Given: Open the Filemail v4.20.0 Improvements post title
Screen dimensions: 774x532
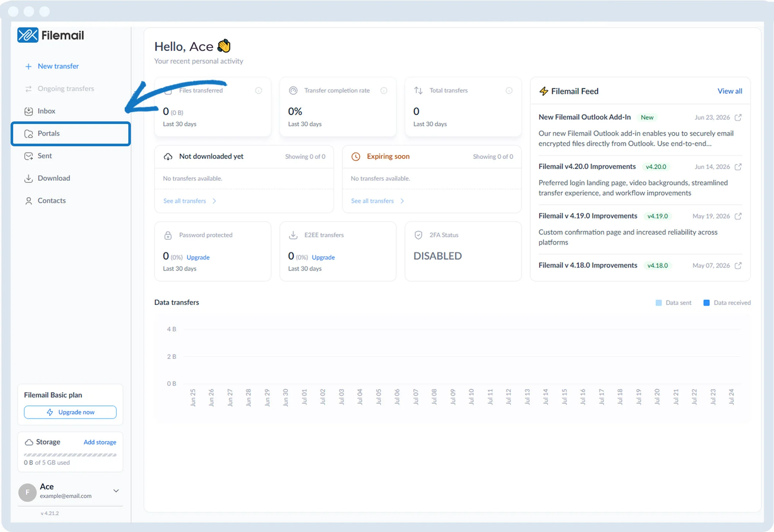Looking at the screenshot, I should [587, 166].
